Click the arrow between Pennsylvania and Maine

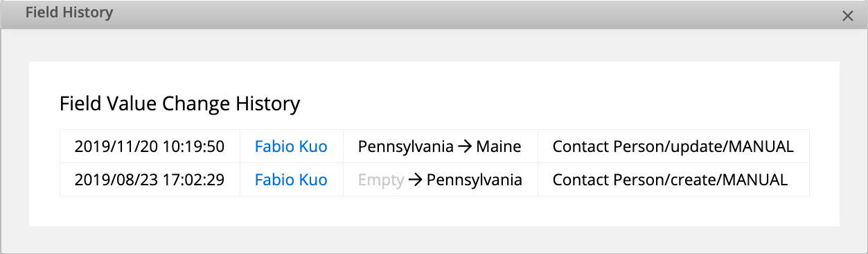pos(465,146)
